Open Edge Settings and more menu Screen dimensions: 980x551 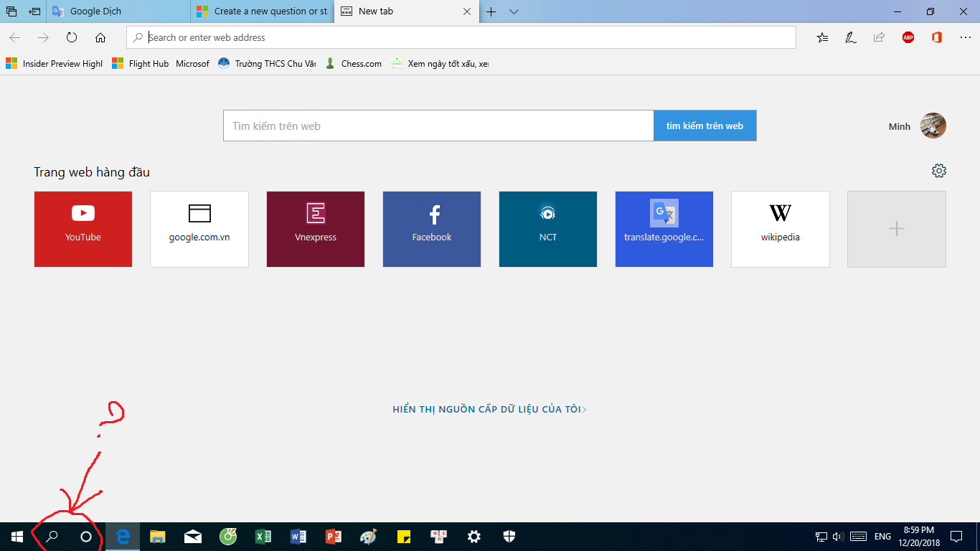click(965, 37)
